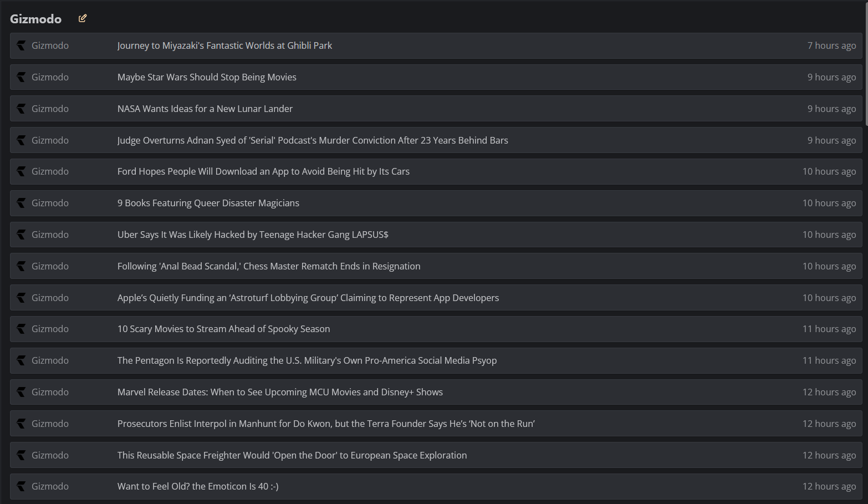Click '12 hours ago' on the Do Kwon row
Screen dimensions: 868x504
pyautogui.click(x=829, y=424)
